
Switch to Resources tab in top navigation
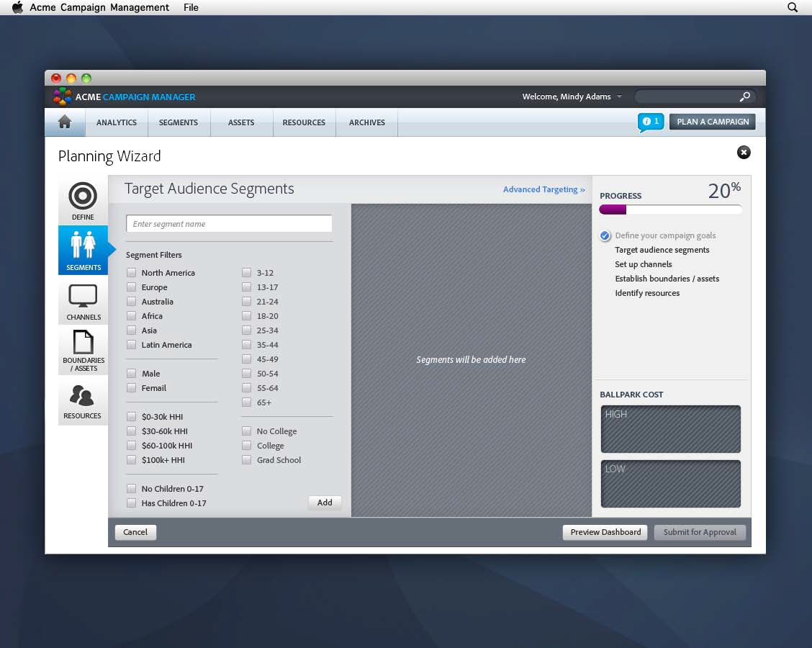(304, 122)
